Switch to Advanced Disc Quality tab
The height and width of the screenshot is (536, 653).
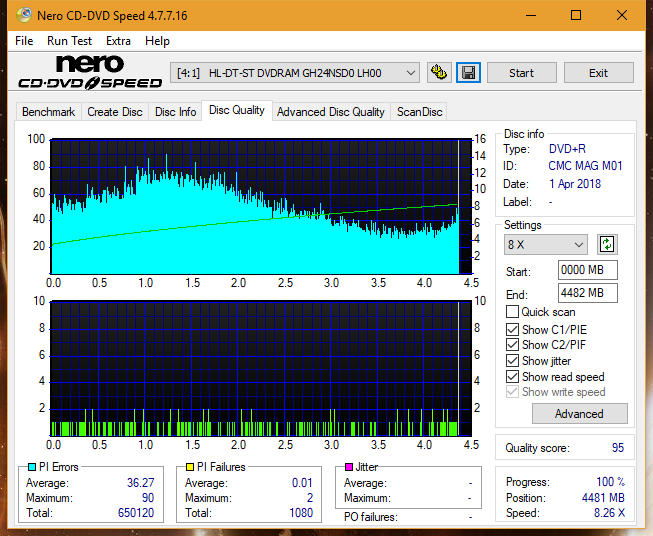click(x=331, y=112)
